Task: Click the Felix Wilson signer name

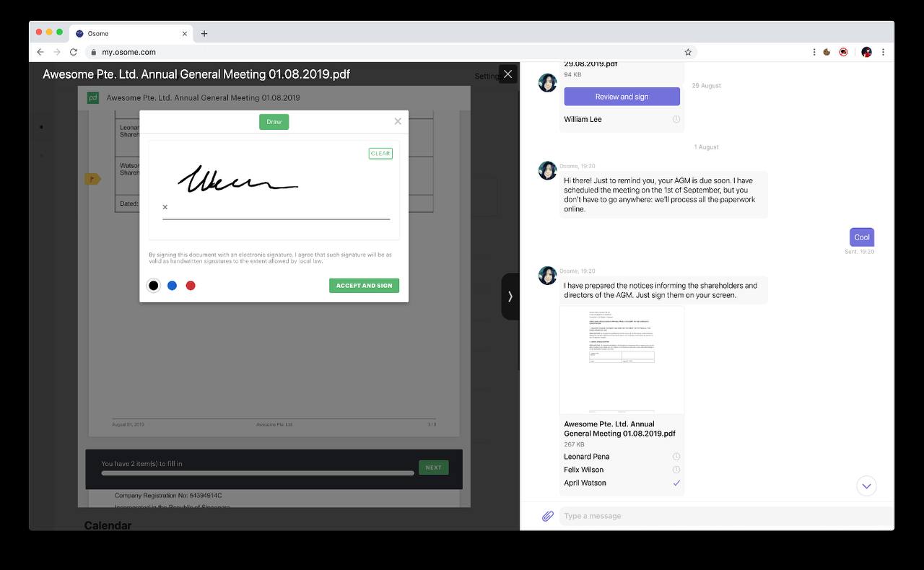Action: point(583,470)
